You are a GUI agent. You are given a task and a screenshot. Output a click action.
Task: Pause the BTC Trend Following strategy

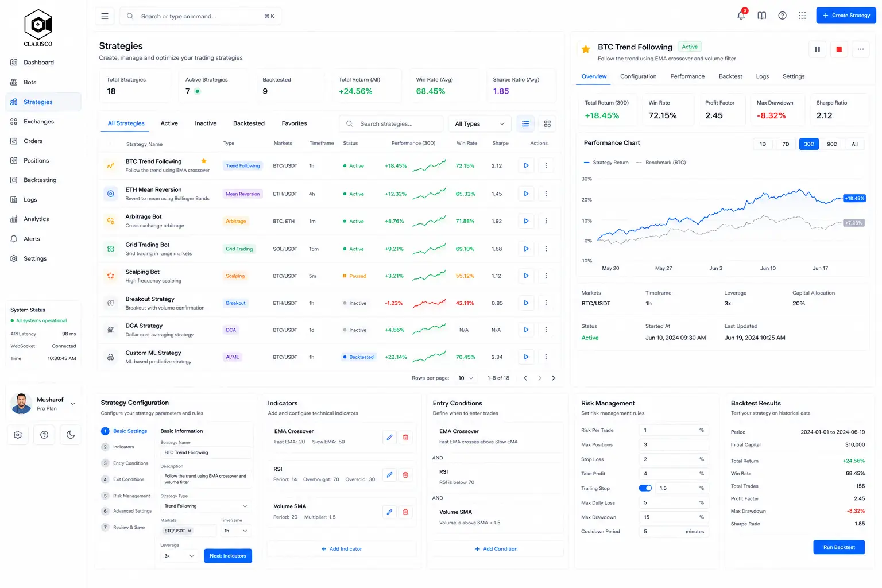click(x=817, y=49)
